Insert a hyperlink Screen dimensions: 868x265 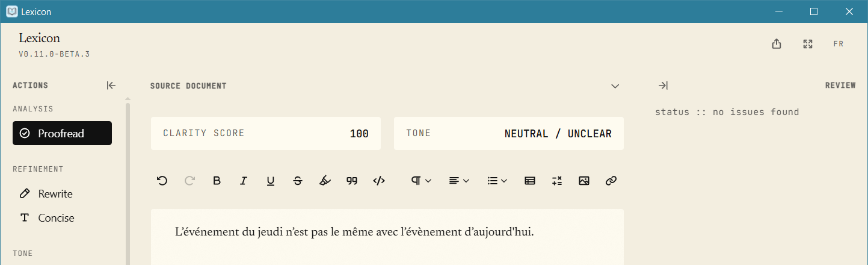pyautogui.click(x=611, y=181)
